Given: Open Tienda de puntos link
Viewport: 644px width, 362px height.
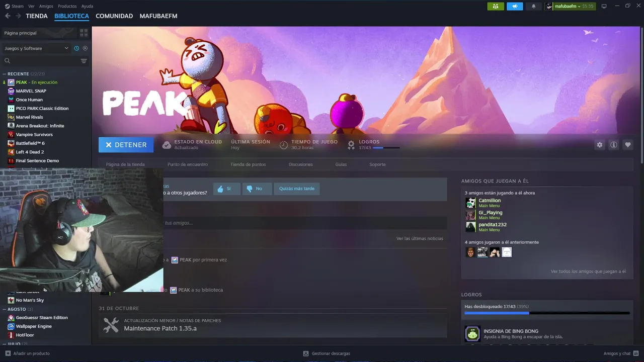Looking at the screenshot, I should [x=248, y=164].
